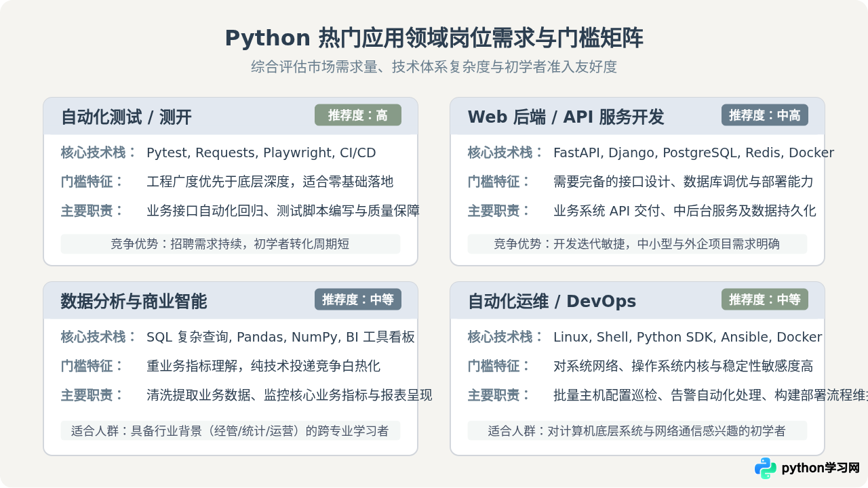Screen dimensions: 868x488
Task: Click "主要职责：" label in 数据分析与商业智能 card
Action: [x=93, y=395]
